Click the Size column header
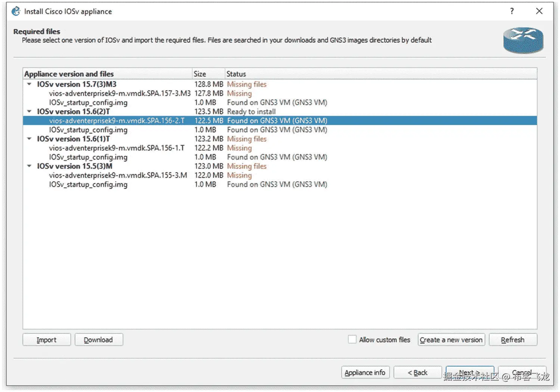This screenshot has width=560, height=392. 209,74
